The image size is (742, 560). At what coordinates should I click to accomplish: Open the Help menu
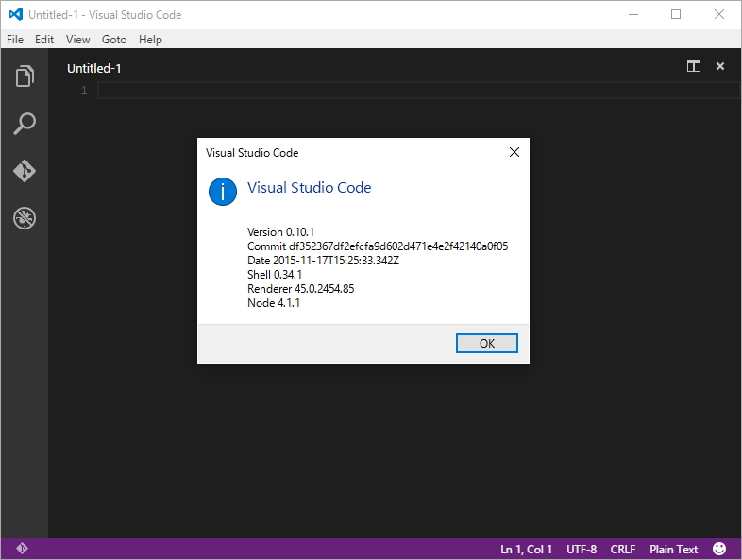pos(150,40)
